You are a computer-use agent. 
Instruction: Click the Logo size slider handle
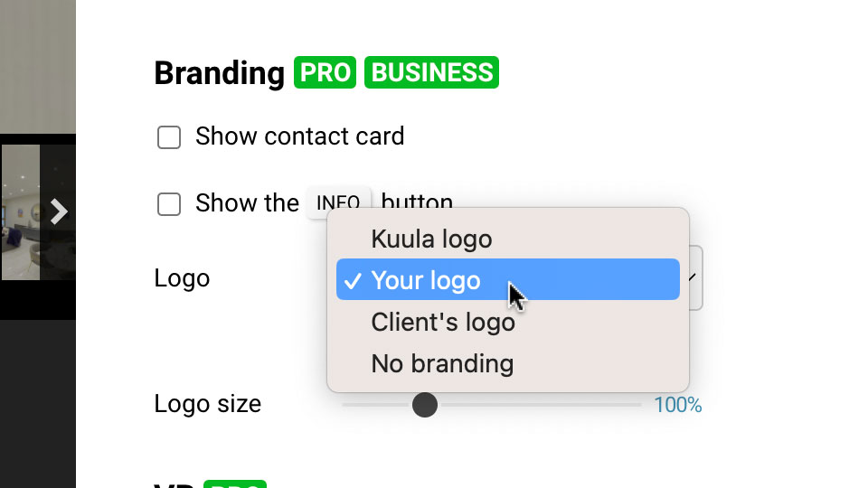(x=425, y=405)
